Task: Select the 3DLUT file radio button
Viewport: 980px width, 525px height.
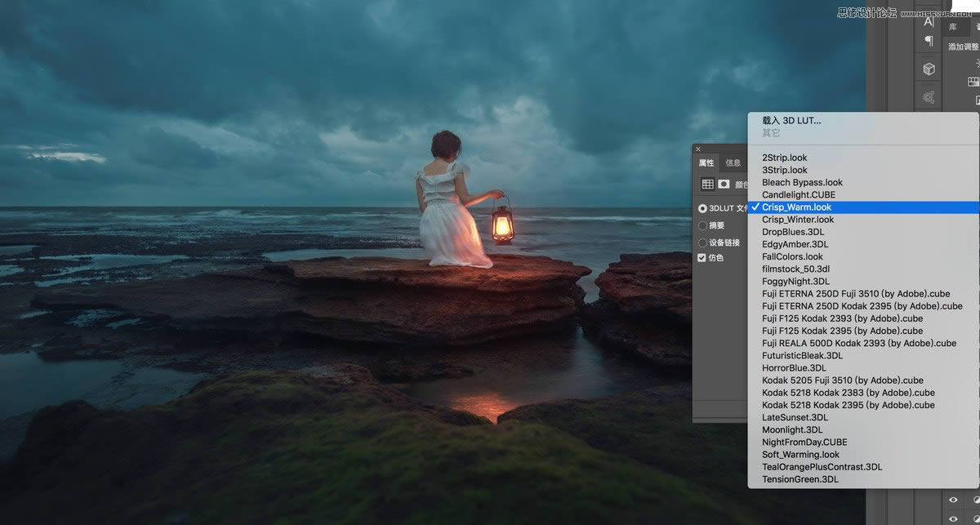Action: [702, 209]
